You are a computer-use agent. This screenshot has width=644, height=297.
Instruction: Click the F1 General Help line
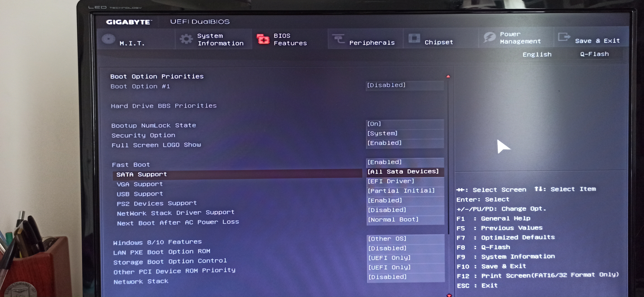coord(493,218)
